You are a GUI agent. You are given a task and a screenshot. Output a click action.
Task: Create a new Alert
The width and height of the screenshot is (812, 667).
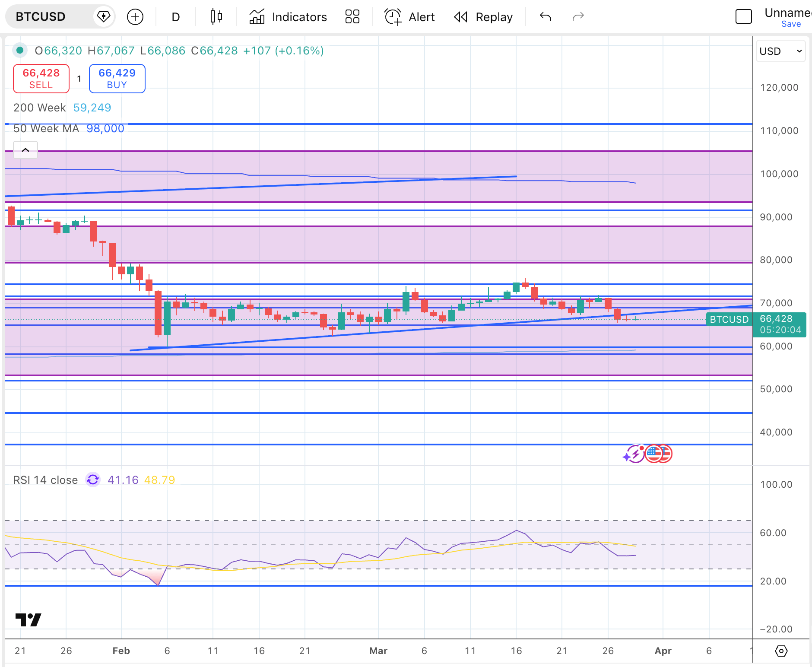click(x=409, y=17)
